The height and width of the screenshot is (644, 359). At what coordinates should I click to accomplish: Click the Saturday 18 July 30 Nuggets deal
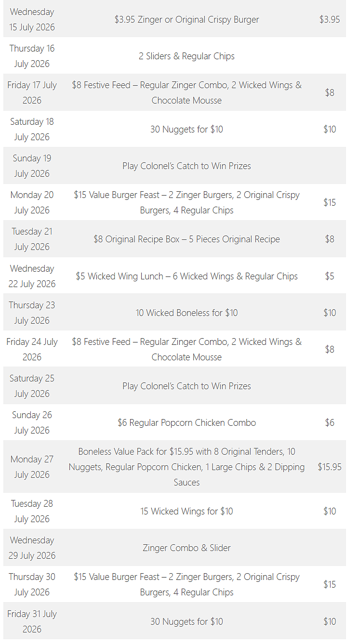point(186,130)
